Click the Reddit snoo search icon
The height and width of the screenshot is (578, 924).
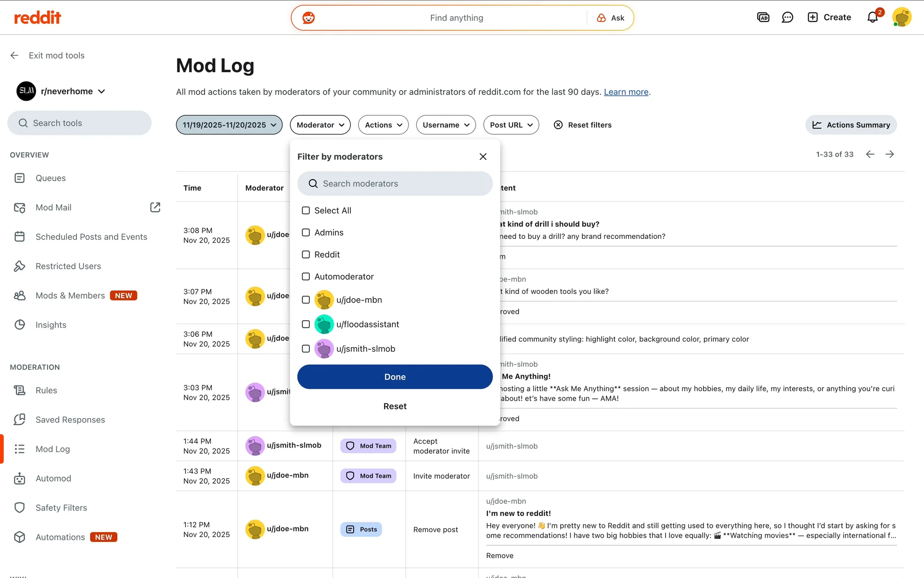308,18
